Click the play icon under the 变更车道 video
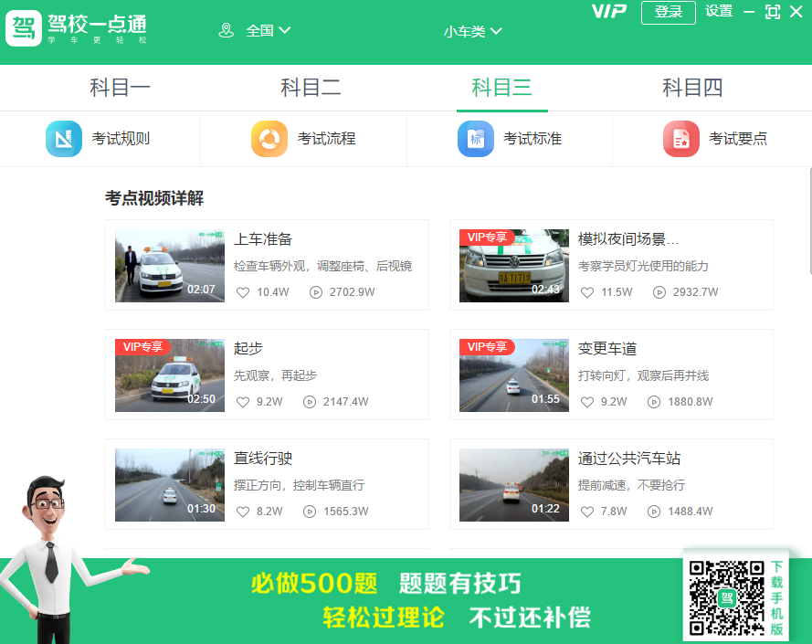812x644 pixels. coord(652,401)
